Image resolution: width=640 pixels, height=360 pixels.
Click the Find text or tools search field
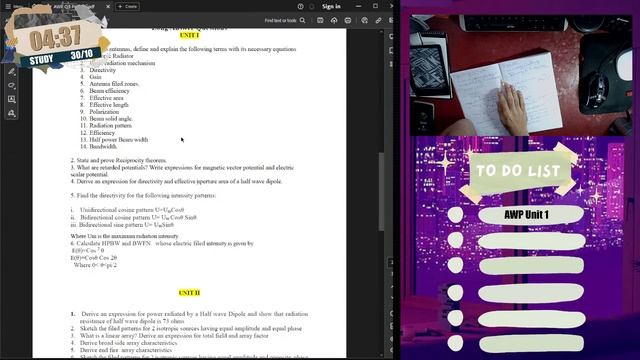[280, 20]
